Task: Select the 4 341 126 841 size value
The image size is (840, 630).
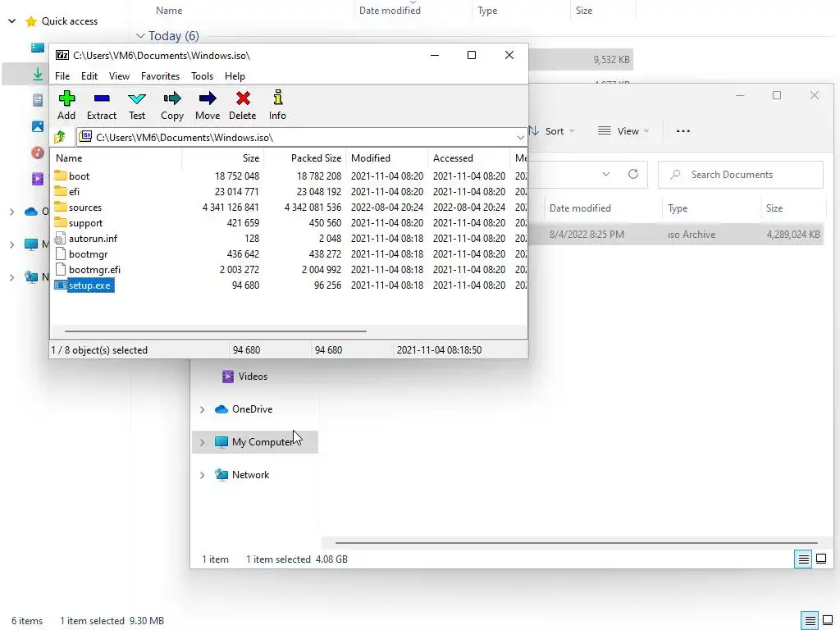Action: pyautogui.click(x=231, y=208)
